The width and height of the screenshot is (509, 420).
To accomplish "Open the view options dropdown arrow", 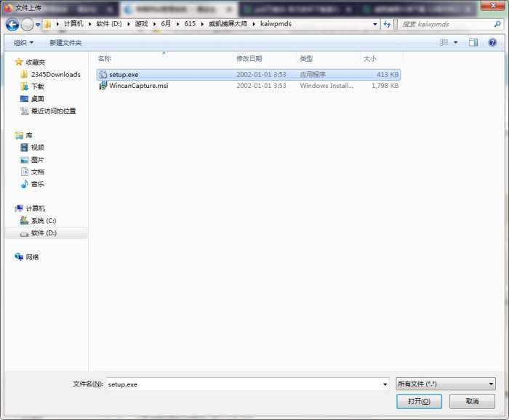I will [455, 42].
